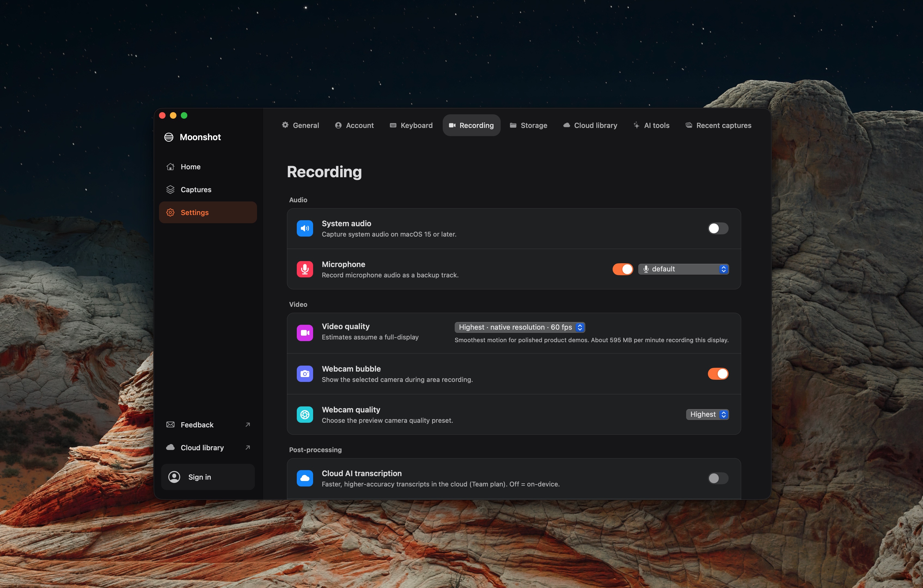Click the 'Recording' page heading
The width and height of the screenshot is (923, 588).
(x=324, y=172)
